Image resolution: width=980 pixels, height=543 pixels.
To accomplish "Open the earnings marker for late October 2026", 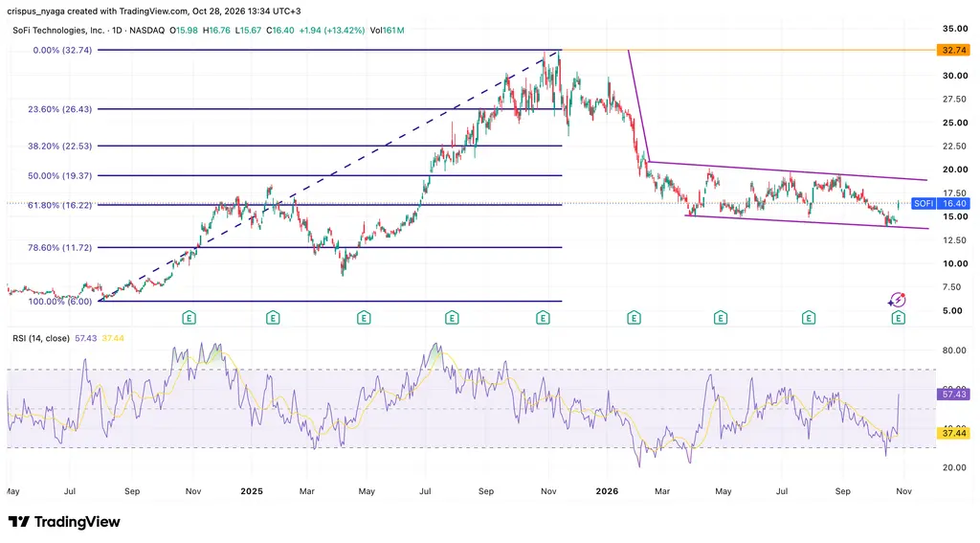I will pyautogui.click(x=898, y=318).
